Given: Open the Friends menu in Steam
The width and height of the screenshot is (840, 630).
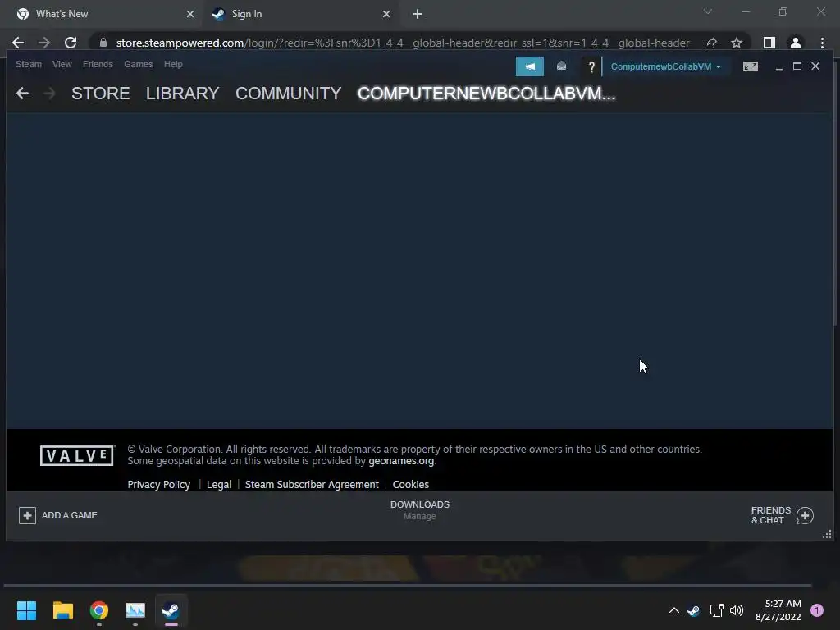Looking at the screenshot, I should pos(98,64).
